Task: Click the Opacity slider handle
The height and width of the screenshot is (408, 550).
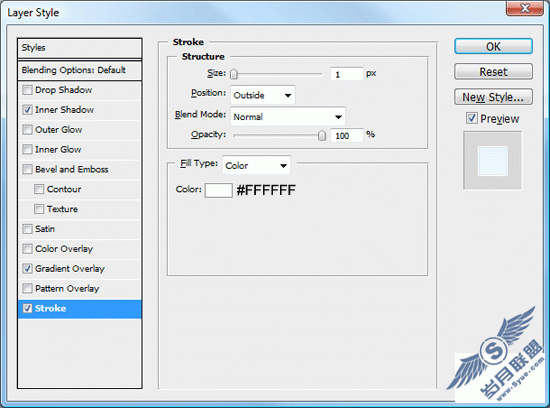Action: point(322,135)
